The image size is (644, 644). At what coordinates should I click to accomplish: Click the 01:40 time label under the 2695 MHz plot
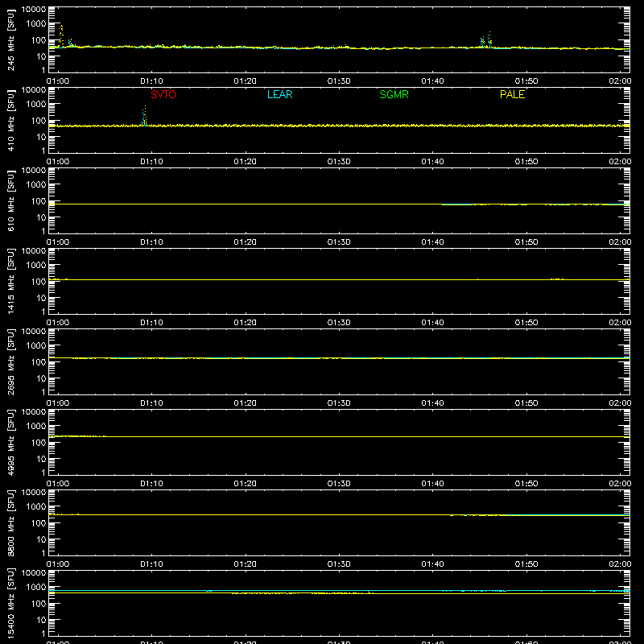tap(432, 403)
